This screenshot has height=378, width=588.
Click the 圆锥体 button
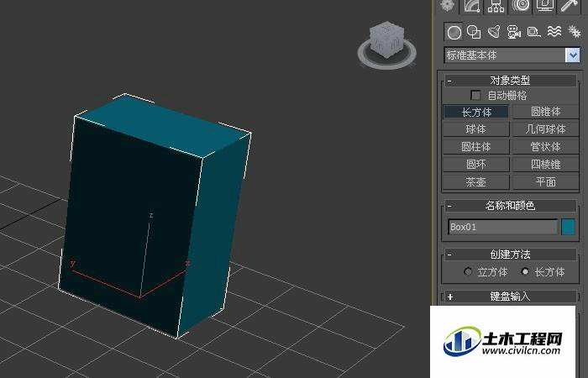pyautogui.click(x=546, y=112)
